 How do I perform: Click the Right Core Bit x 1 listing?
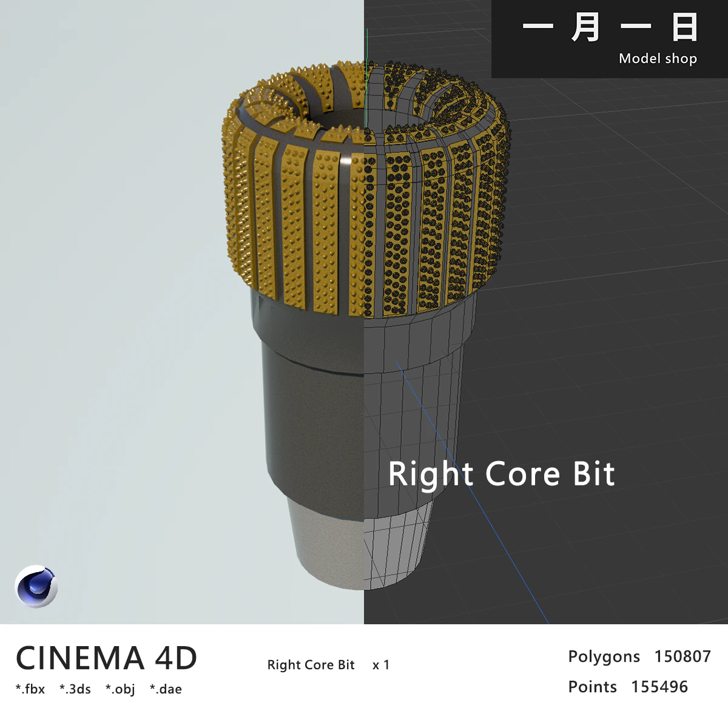328,665
